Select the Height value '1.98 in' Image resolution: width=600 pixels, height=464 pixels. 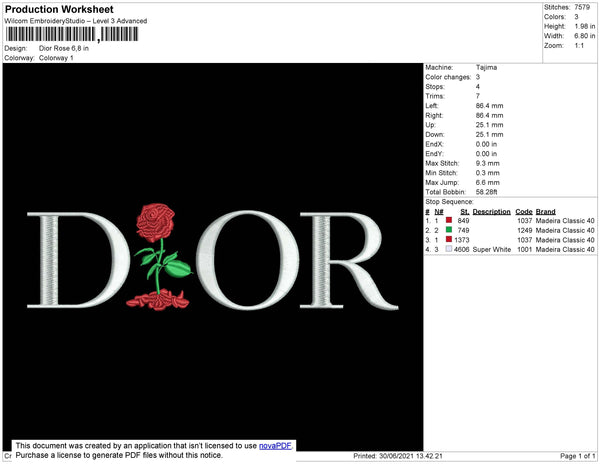585,26
